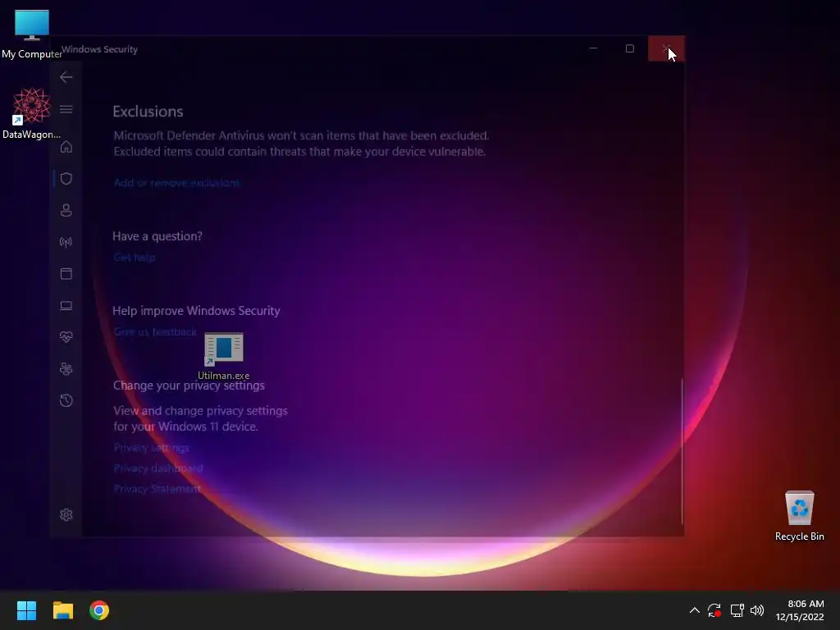Open the Privacy settings link

coord(152,447)
